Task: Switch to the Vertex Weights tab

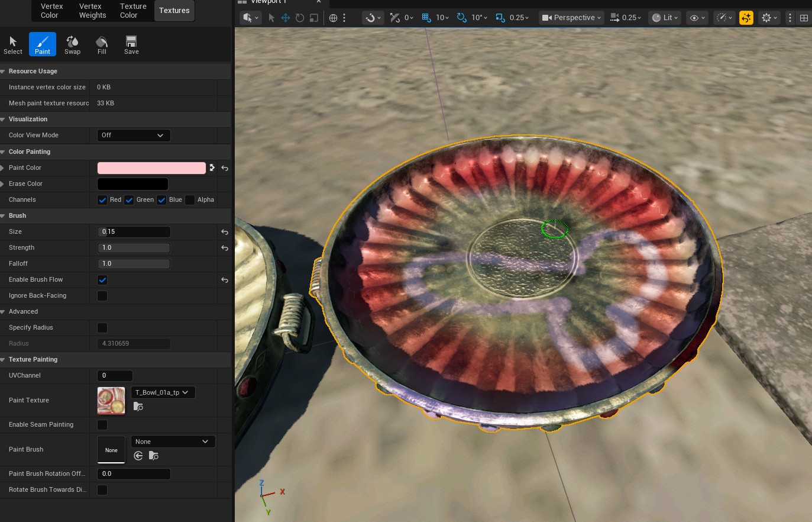Action: [92, 11]
